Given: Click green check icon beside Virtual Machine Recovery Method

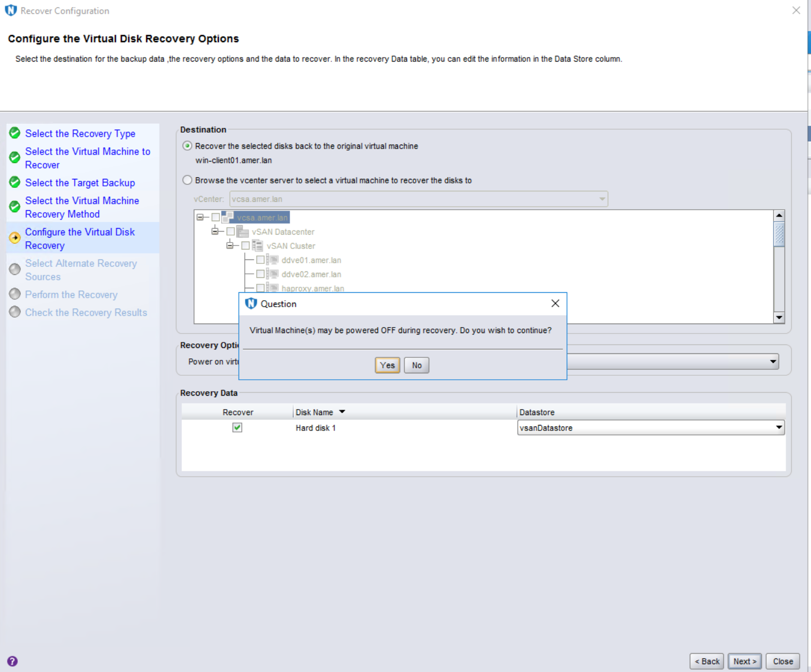Looking at the screenshot, I should [15, 206].
